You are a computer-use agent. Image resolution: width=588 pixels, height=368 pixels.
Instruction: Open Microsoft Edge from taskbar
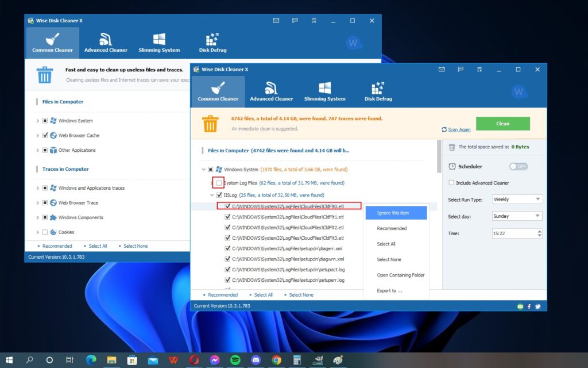click(x=91, y=360)
